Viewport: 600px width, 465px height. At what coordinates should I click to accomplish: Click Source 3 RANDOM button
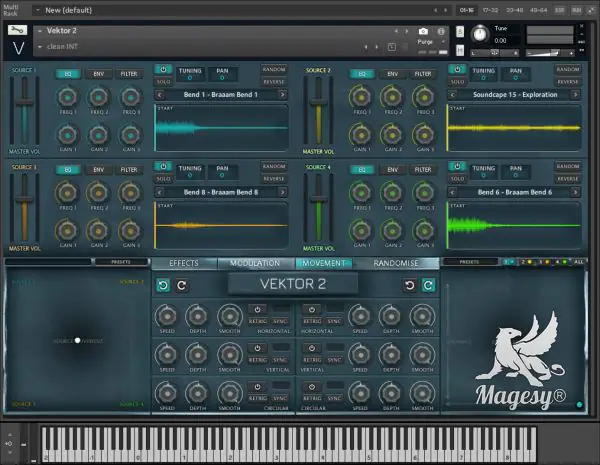pyautogui.click(x=274, y=166)
